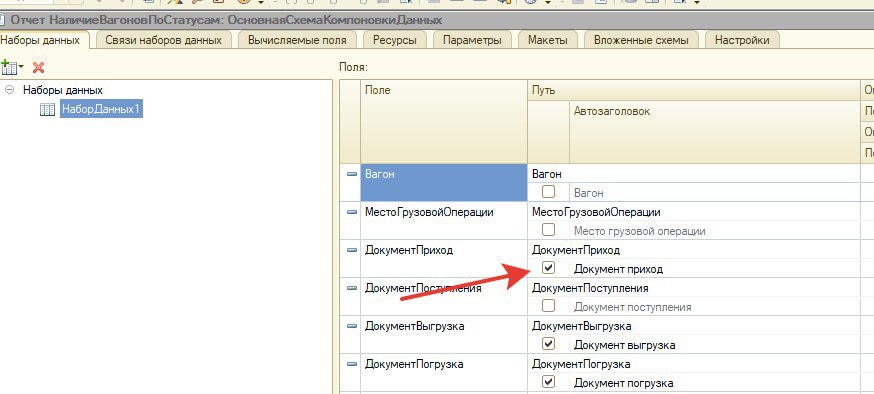
Task: Click the add data set icon
Action: coord(9,67)
